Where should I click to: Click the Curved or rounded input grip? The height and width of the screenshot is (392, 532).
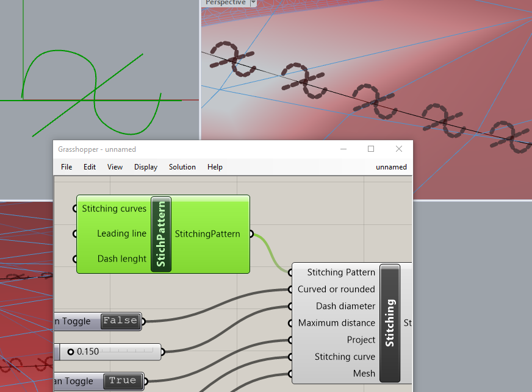(291, 290)
